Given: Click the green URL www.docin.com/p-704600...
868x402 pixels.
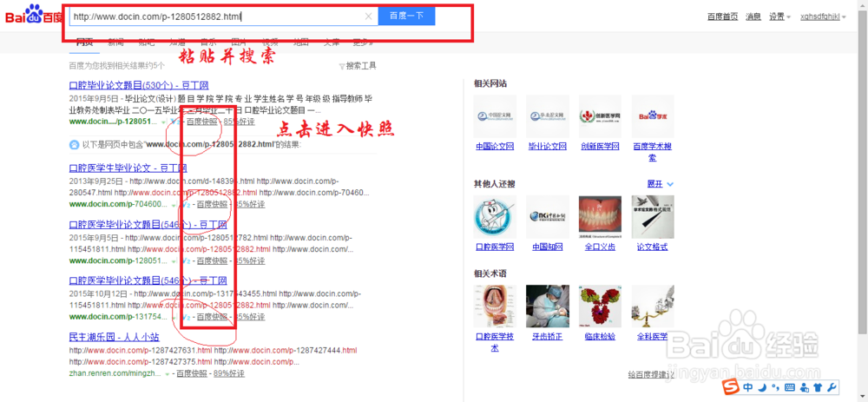Looking at the screenshot, I should pyautogui.click(x=118, y=204).
